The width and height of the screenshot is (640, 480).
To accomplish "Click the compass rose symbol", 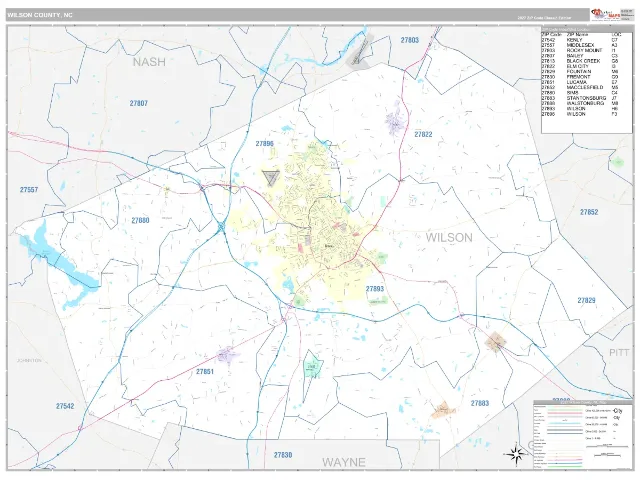I will point(516,454).
